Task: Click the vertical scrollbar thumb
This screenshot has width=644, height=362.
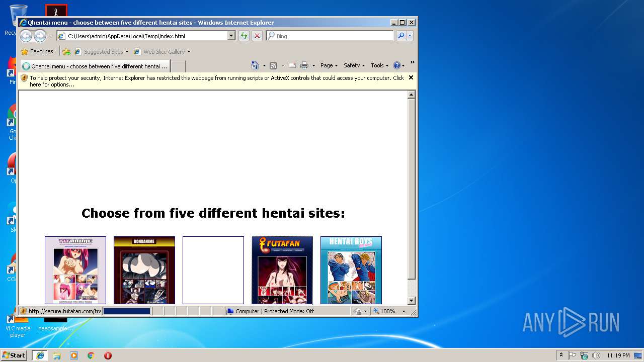Action: (x=412, y=189)
